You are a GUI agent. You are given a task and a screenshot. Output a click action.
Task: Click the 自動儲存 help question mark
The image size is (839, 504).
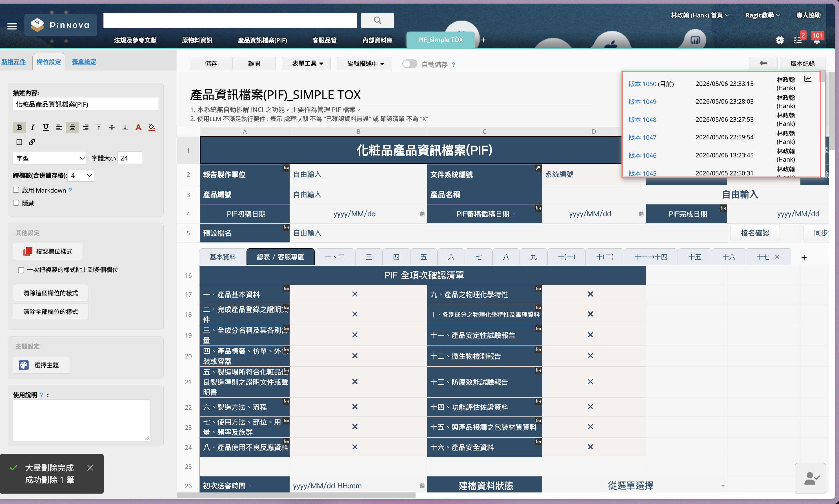[x=453, y=64]
